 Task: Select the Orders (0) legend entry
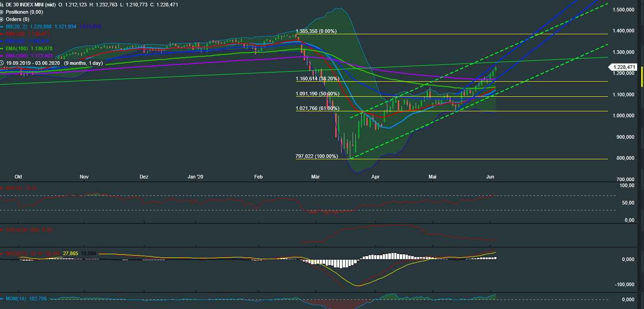[x=17, y=19]
